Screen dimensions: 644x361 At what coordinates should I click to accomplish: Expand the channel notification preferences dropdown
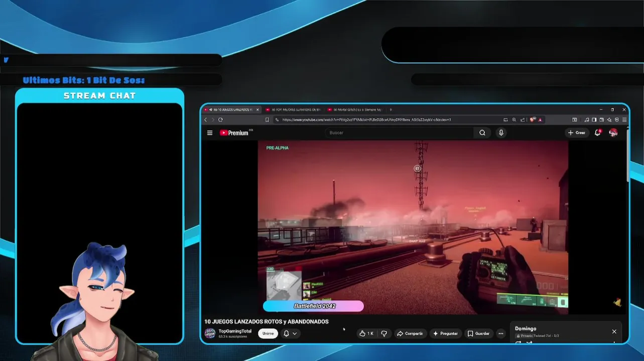(x=295, y=333)
